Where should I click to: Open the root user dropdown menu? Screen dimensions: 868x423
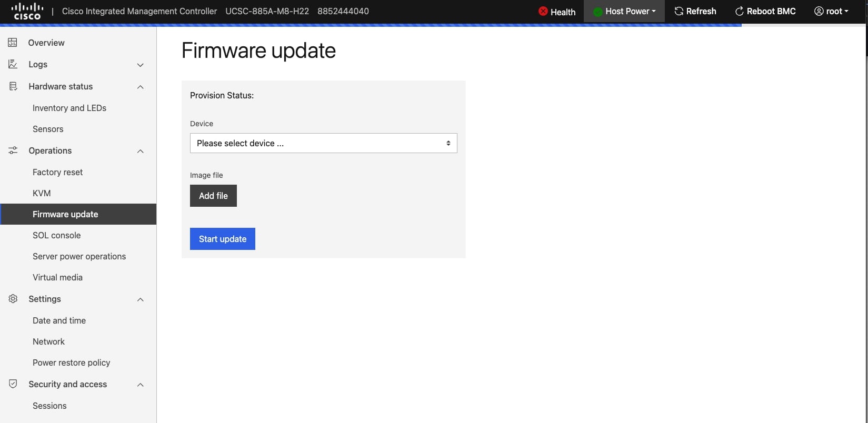coord(832,11)
